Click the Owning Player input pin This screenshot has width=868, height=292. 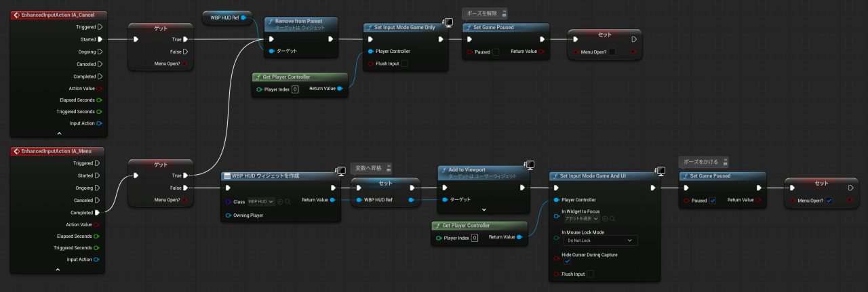(x=228, y=215)
